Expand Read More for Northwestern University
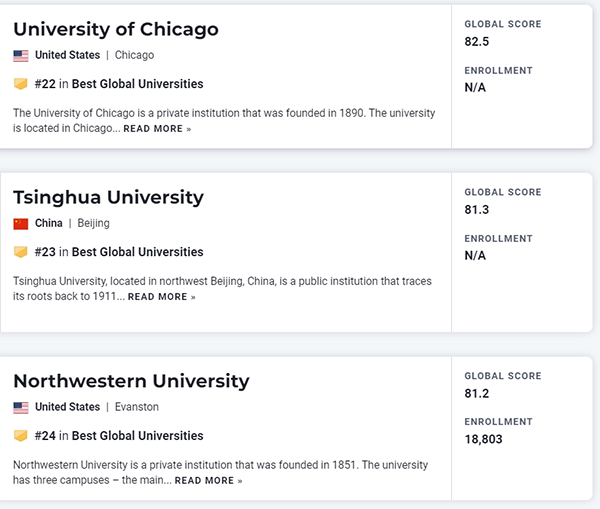This screenshot has width=600, height=509. click(x=208, y=481)
